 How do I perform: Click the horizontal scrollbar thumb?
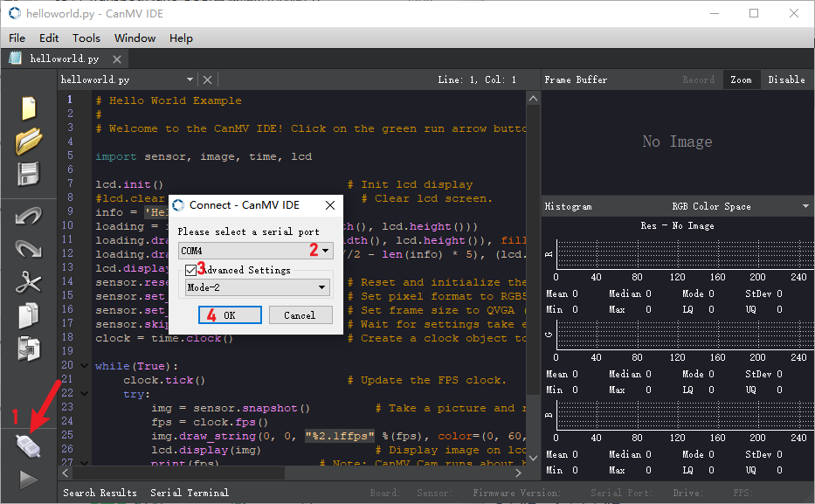(x=179, y=473)
